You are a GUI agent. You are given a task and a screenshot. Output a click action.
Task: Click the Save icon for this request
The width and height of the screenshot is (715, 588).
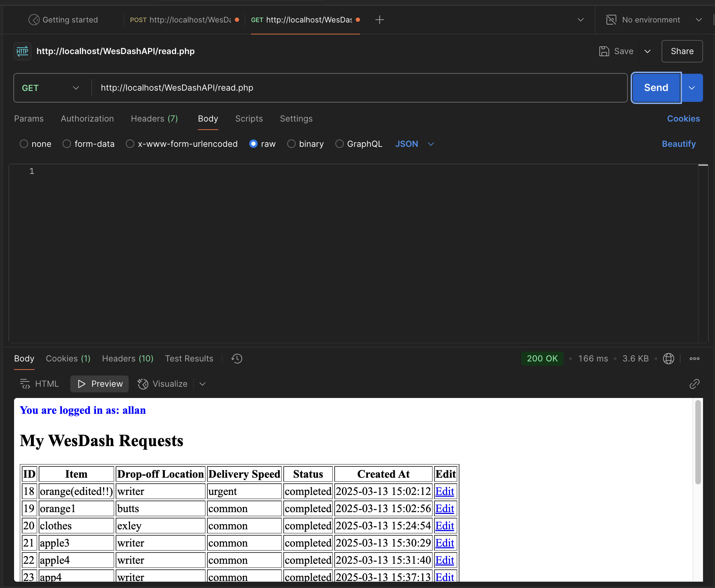pyautogui.click(x=604, y=51)
